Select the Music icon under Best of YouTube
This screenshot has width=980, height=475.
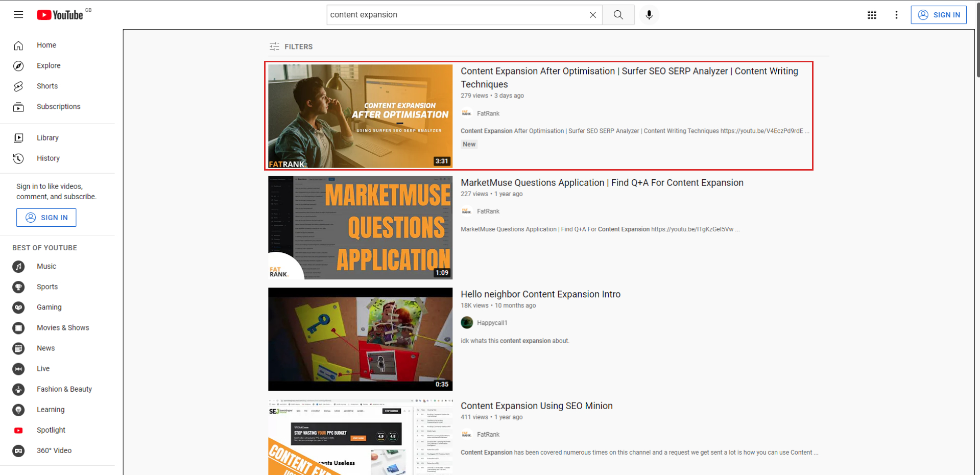tap(18, 267)
